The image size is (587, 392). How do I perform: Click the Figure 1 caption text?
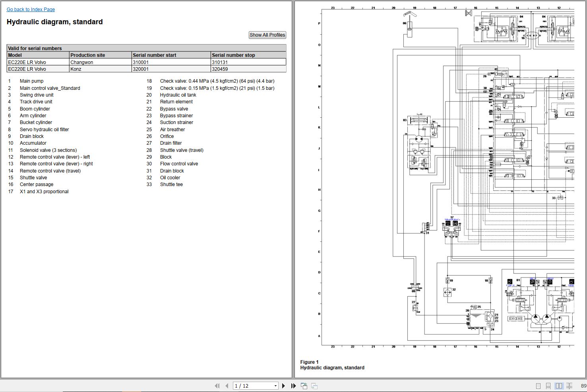point(310,362)
